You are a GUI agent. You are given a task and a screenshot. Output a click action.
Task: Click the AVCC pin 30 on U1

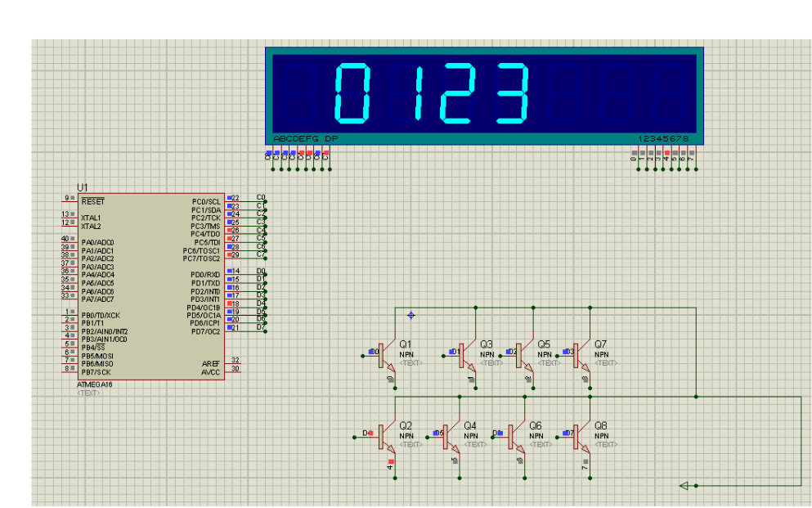pos(233,369)
